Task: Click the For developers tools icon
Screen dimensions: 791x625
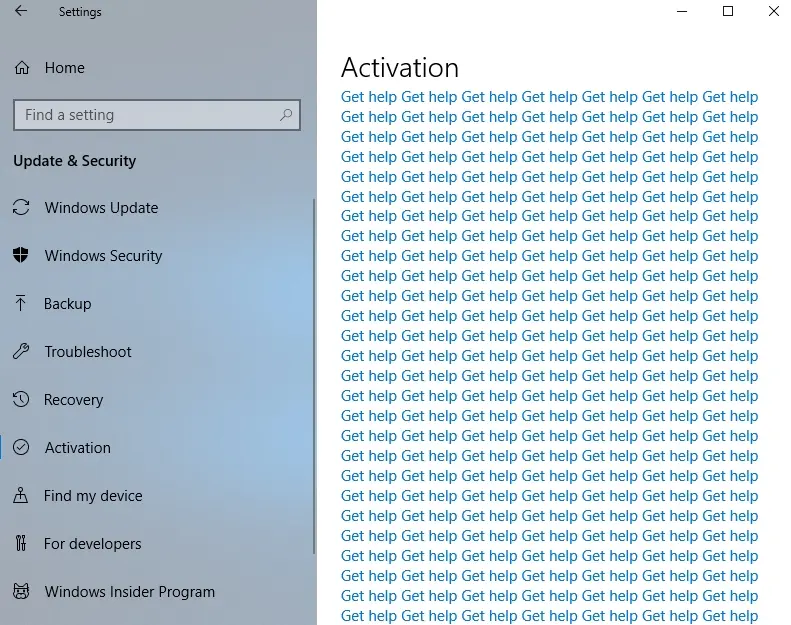Action: click(x=21, y=543)
